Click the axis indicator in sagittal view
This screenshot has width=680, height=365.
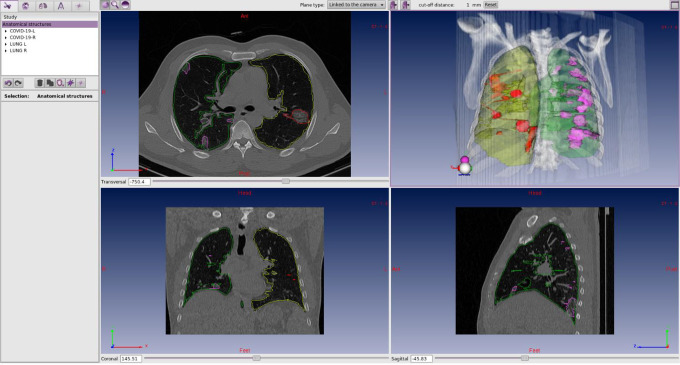pos(652,339)
